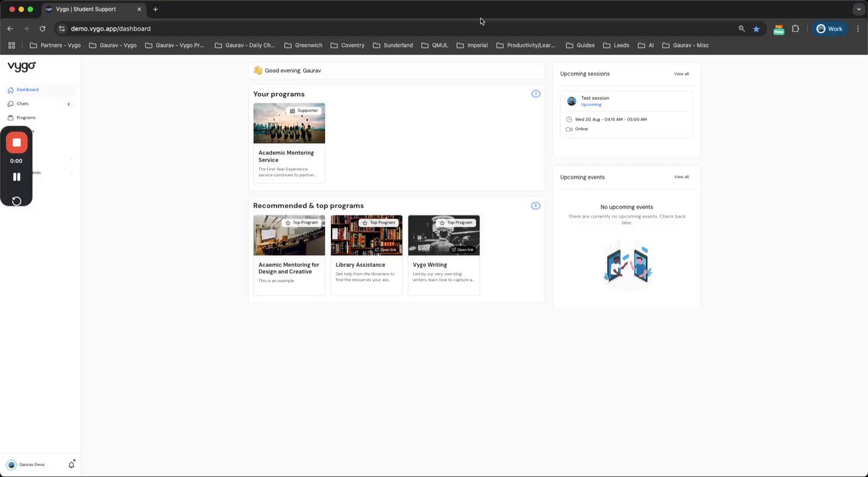This screenshot has width=868, height=477.
Task: Reload the current page
Action: pos(42,28)
